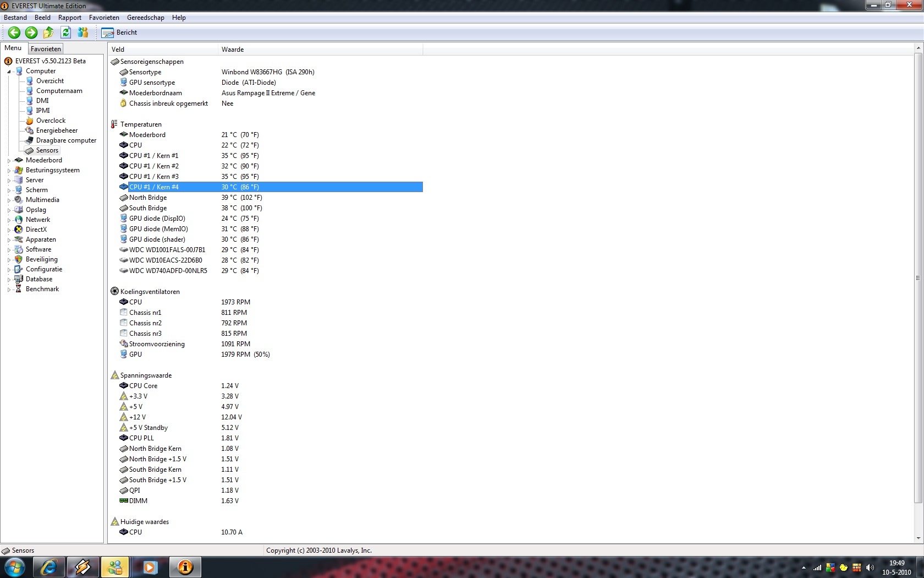Click the lock icon beside Chassis inbreuk opgemerkt
This screenshot has width=924, height=578.
(123, 103)
